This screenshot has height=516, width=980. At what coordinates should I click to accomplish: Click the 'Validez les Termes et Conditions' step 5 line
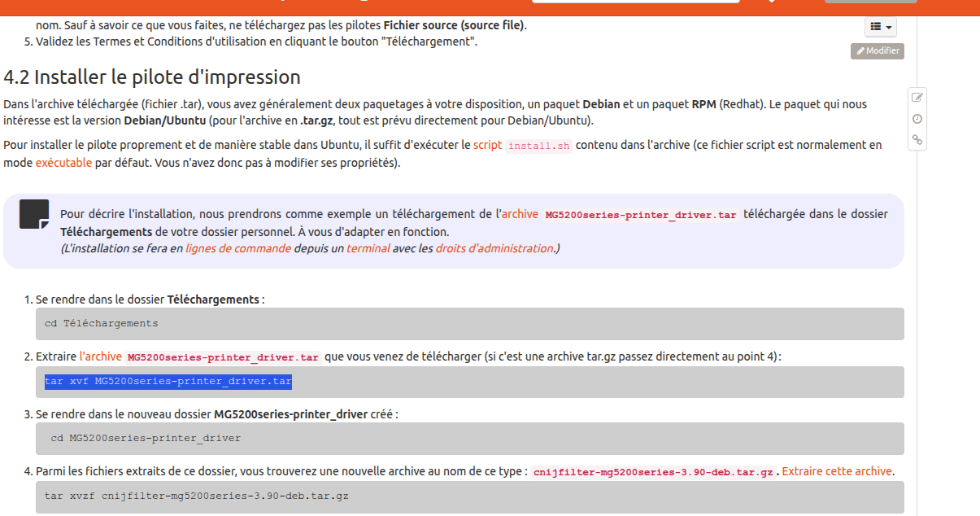tap(257, 42)
